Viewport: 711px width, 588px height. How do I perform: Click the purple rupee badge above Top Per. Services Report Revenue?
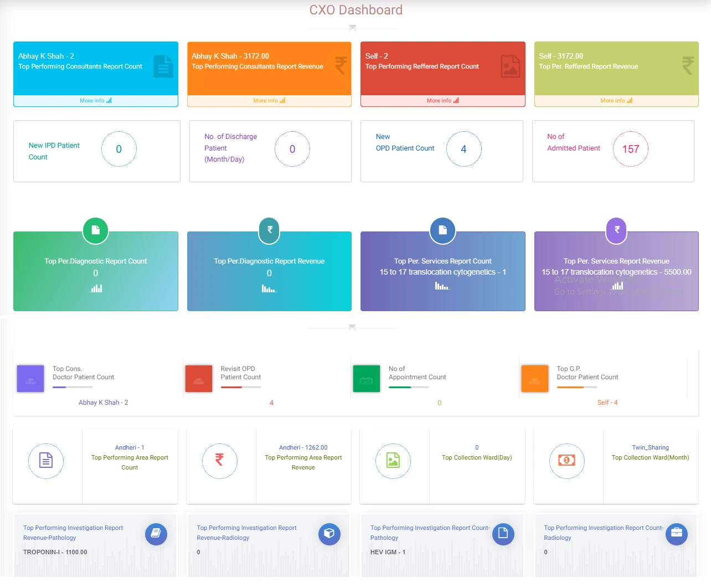click(x=616, y=230)
